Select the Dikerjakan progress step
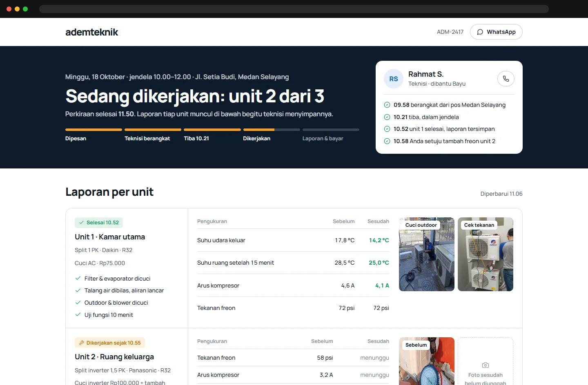Screen dimensions: 588x385 coord(272,135)
